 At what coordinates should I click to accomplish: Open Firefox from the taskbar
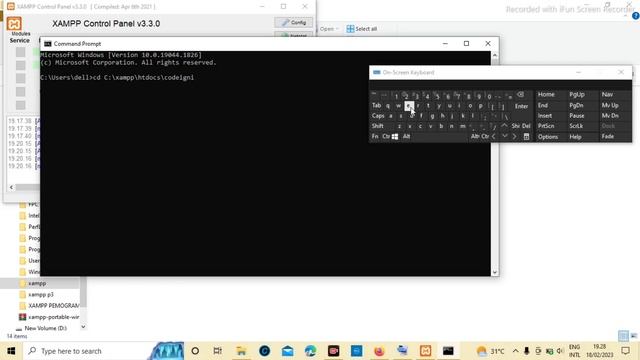click(379, 351)
